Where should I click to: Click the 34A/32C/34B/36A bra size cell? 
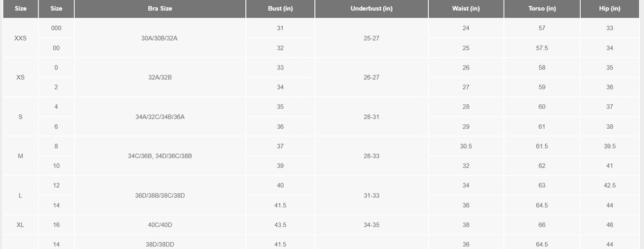pyautogui.click(x=160, y=117)
